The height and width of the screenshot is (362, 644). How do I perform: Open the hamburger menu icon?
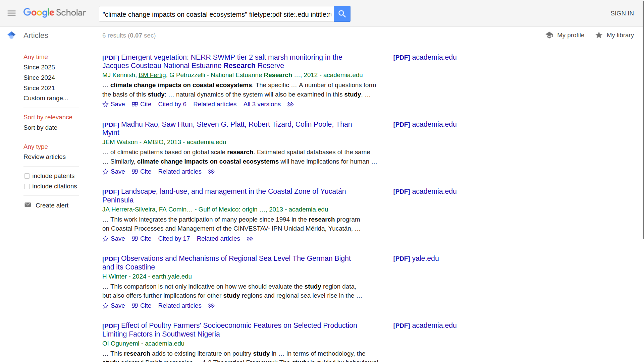point(11,13)
